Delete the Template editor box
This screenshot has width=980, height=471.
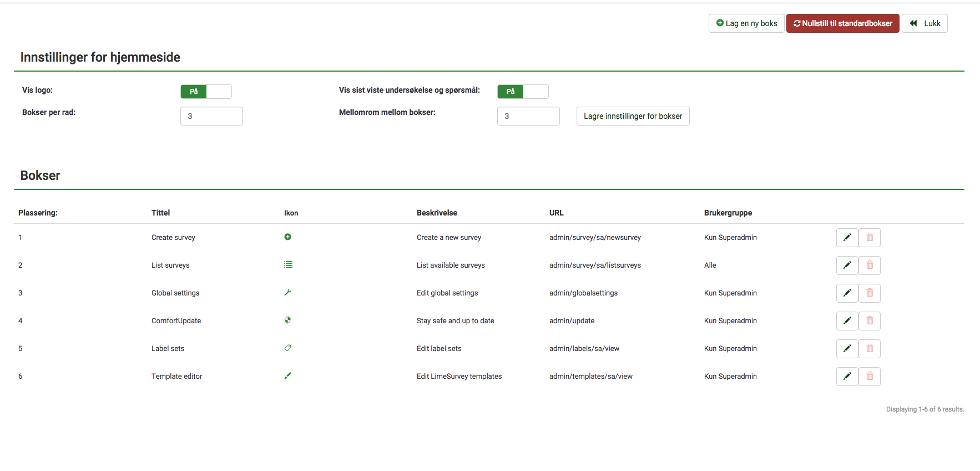coord(870,377)
